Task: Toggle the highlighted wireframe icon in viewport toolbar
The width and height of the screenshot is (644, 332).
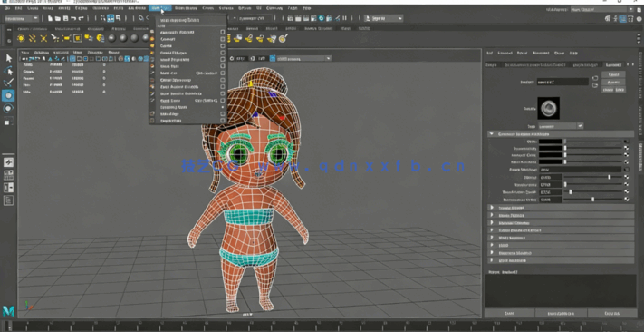Action: (x=72, y=59)
